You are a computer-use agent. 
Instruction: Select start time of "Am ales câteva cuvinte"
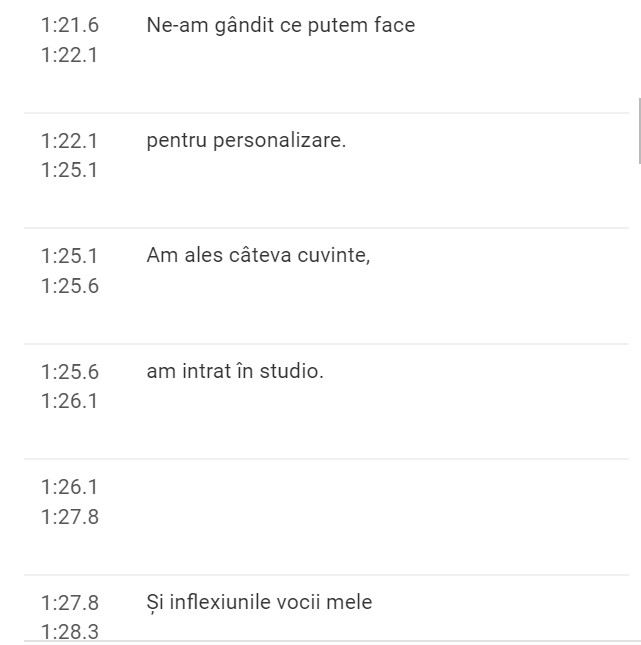point(70,256)
